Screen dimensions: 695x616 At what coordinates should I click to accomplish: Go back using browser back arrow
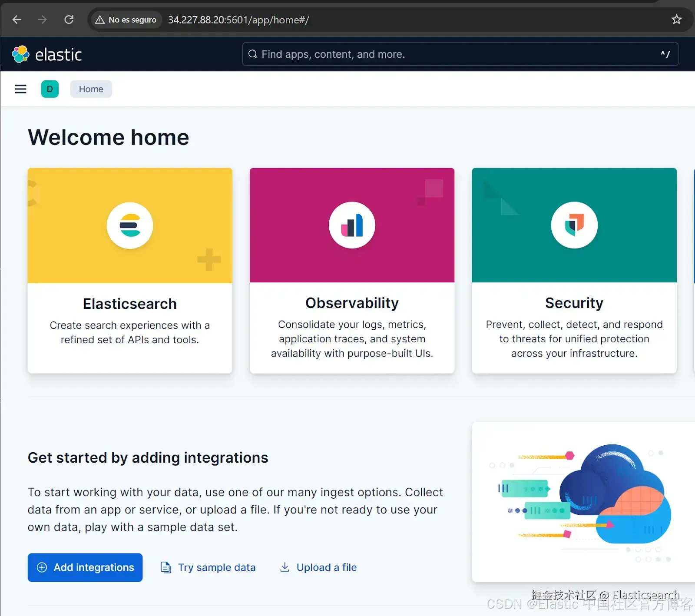pyautogui.click(x=17, y=20)
